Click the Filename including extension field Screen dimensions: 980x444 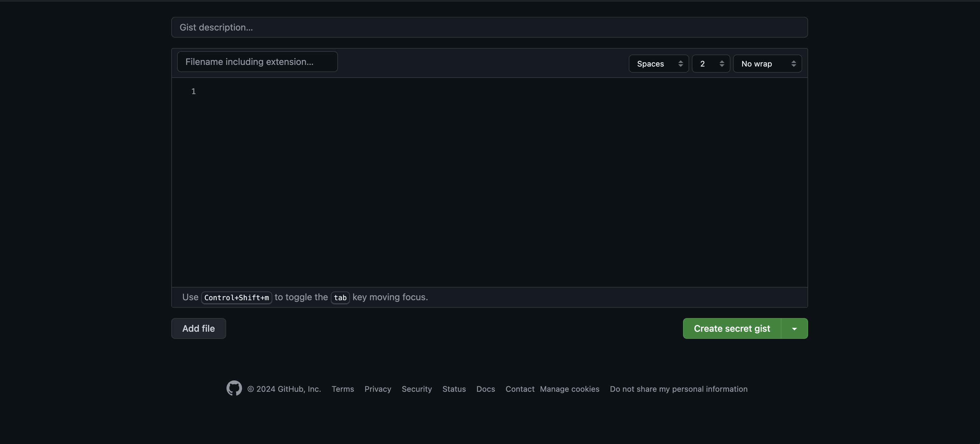click(x=257, y=62)
